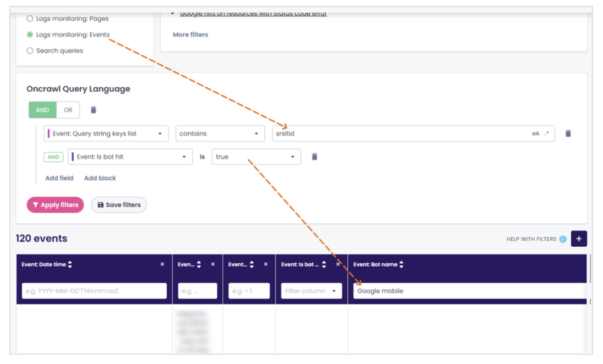Delete the Query string keys filter row
603x364 pixels.
pyautogui.click(x=568, y=133)
